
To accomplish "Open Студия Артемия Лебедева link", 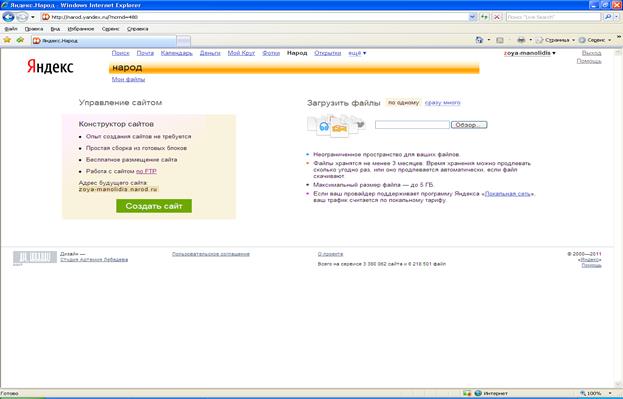I will click(x=94, y=260).
